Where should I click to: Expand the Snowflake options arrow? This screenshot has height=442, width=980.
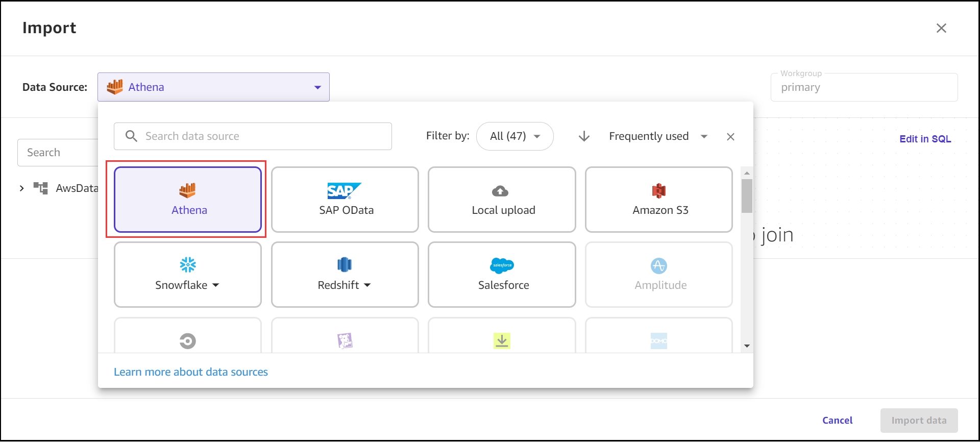pos(215,285)
